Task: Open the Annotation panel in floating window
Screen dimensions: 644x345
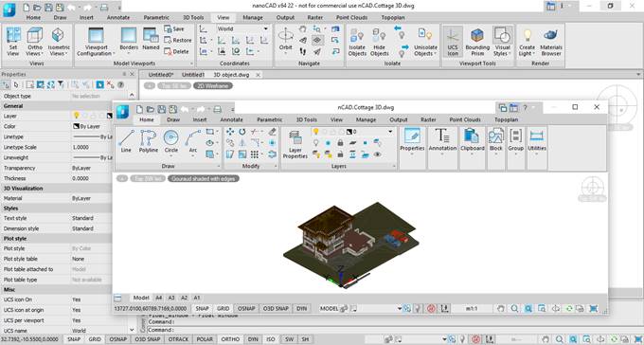Action: point(442,141)
